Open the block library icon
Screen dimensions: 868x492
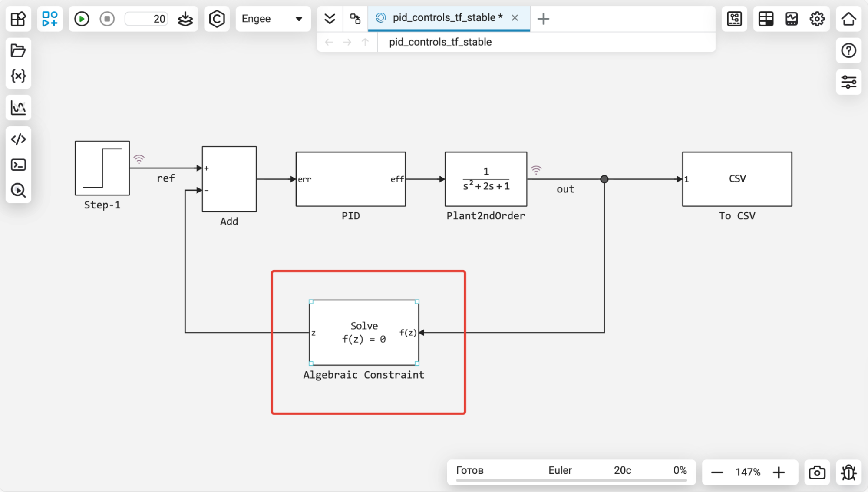(x=18, y=19)
